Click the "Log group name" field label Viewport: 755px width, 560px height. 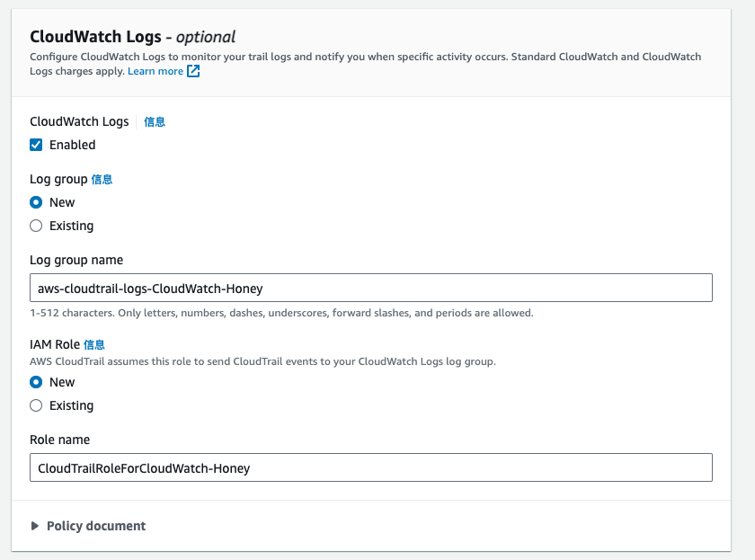coord(76,260)
